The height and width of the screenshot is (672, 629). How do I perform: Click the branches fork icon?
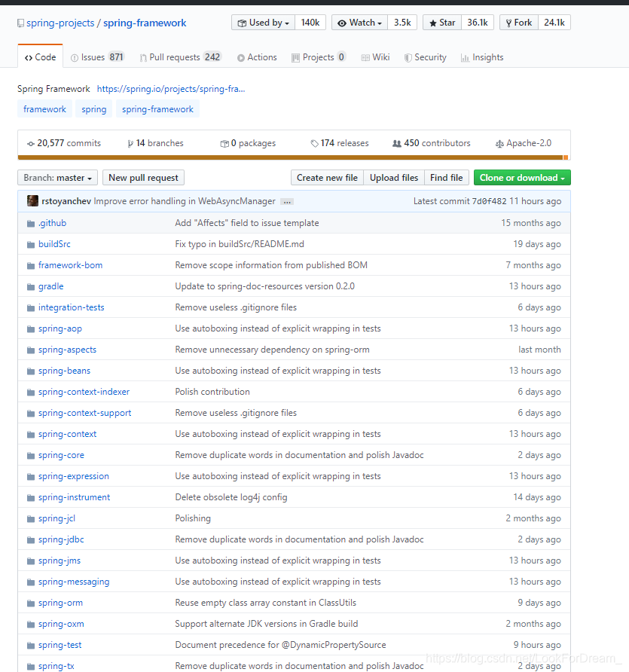point(130,144)
